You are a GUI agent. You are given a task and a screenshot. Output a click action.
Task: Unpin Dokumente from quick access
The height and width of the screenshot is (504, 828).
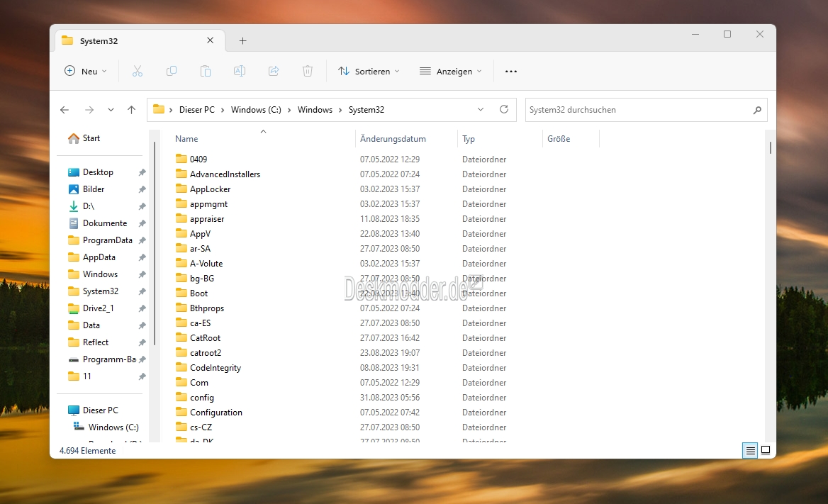(x=142, y=223)
